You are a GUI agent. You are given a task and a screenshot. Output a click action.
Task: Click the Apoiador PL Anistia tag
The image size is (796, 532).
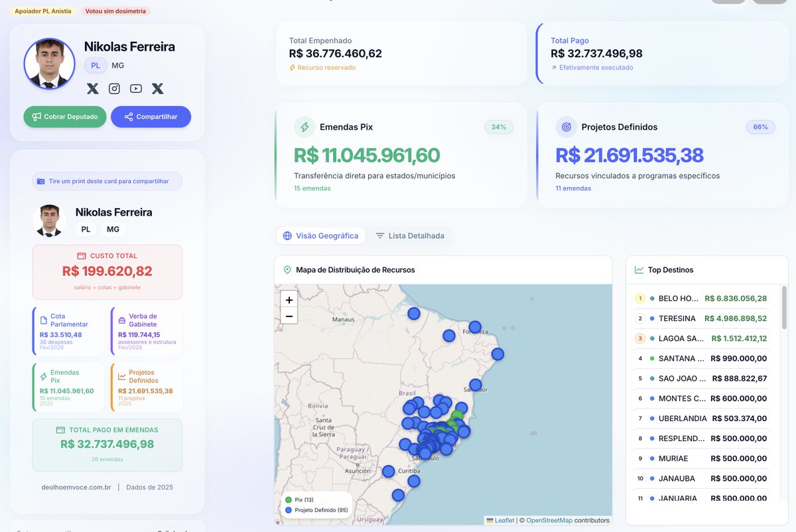click(x=43, y=11)
